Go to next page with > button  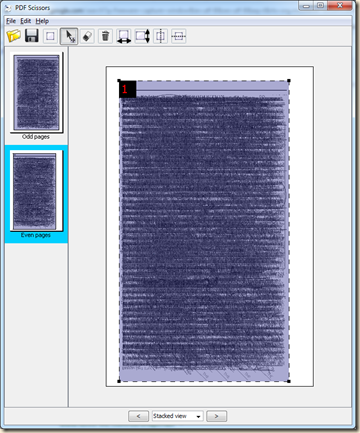click(216, 416)
